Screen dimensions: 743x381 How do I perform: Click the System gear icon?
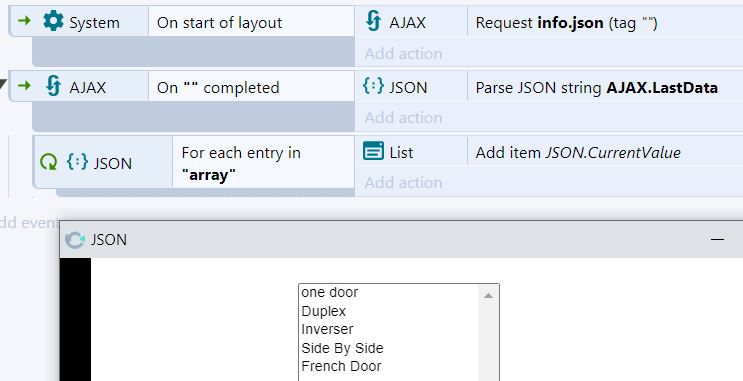tap(53, 21)
